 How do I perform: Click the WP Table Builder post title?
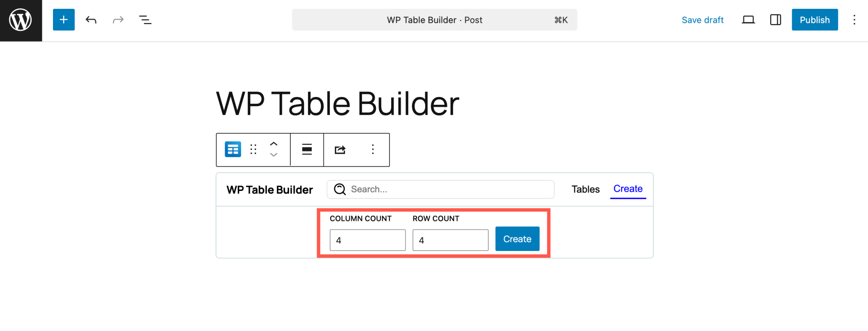(337, 103)
